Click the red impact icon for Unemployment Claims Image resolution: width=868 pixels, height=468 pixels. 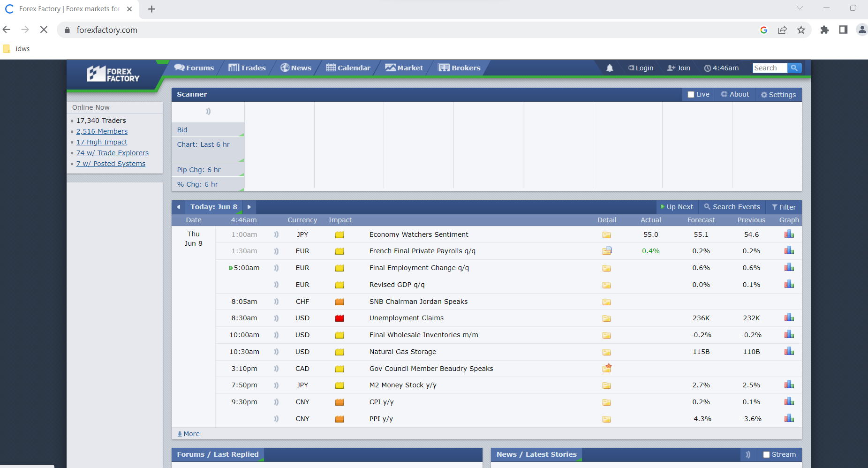coord(340,318)
